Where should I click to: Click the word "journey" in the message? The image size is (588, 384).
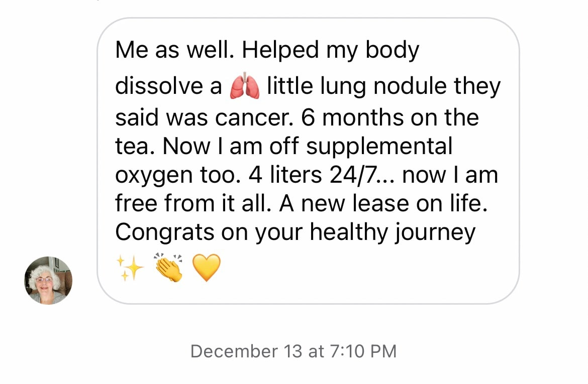pyautogui.click(x=435, y=232)
